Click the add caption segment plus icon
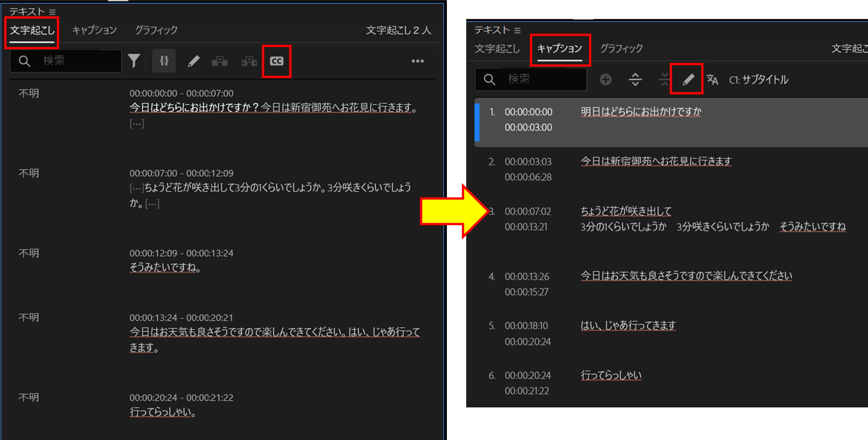Viewport: 868px width, 440px height. tap(605, 80)
